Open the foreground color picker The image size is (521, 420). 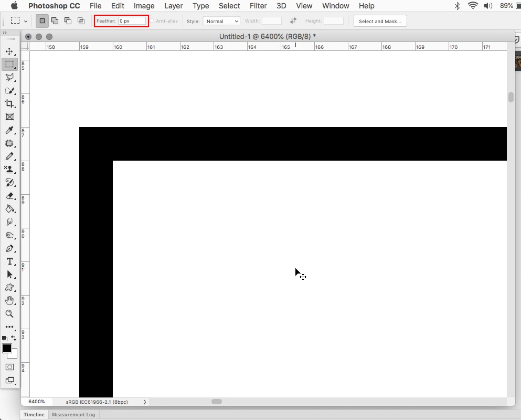7,348
